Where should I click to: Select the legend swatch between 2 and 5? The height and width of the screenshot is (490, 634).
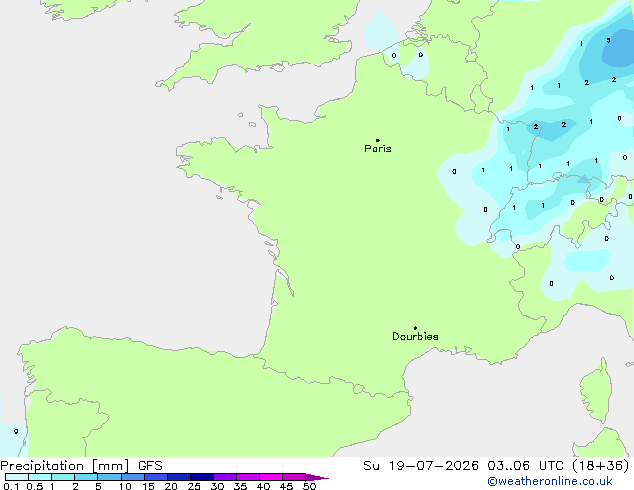(x=86, y=477)
